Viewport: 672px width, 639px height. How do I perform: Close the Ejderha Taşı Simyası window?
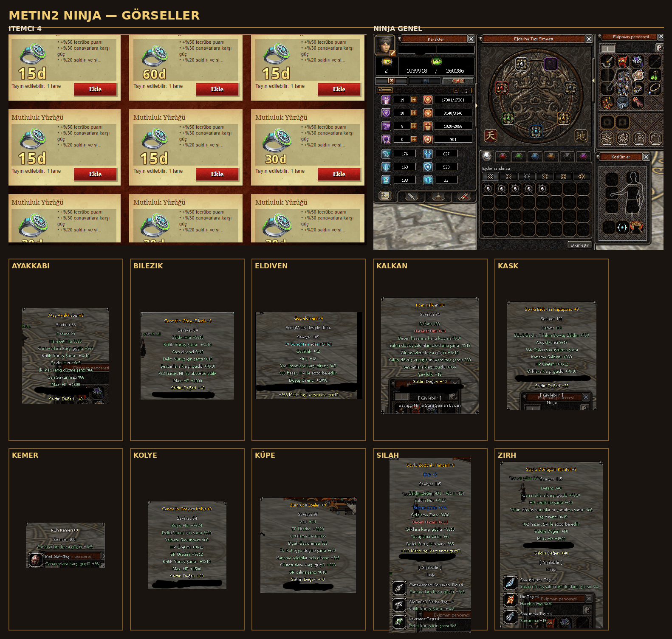[589, 39]
